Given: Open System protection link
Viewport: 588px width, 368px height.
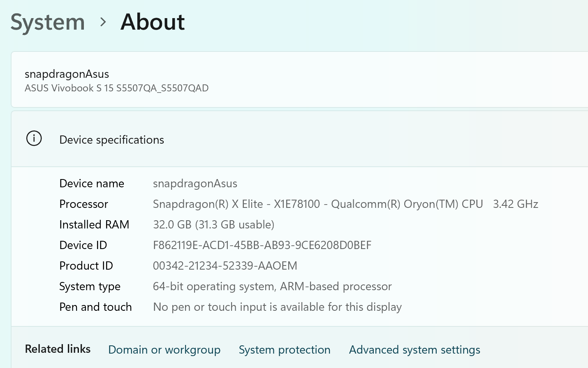Looking at the screenshot, I should pyautogui.click(x=285, y=350).
